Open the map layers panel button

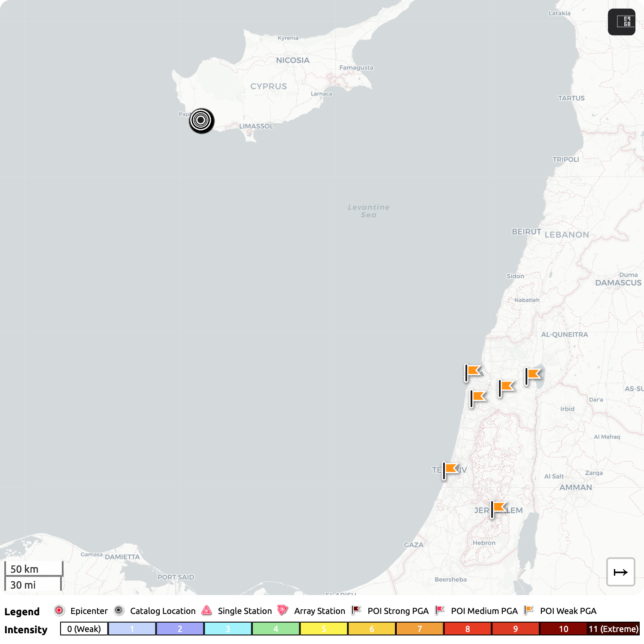pyautogui.click(x=621, y=22)
